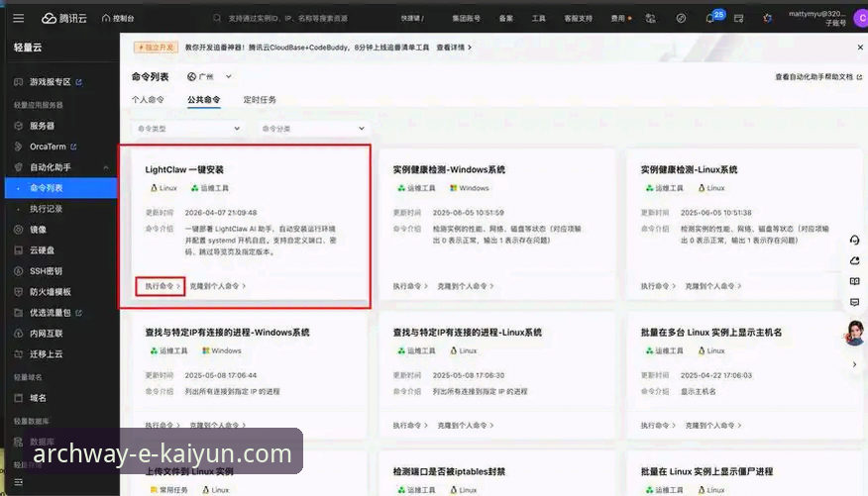868x496 pixels.
Task: Open 迁移上云 in the sidebar
Action: [x=46, y=353]
